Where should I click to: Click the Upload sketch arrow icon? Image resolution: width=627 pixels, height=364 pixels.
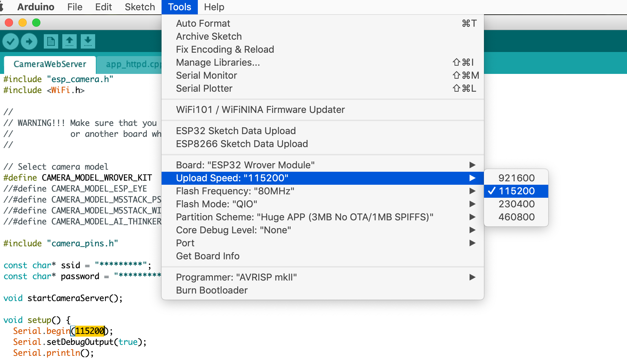click(x=29, y=41)
